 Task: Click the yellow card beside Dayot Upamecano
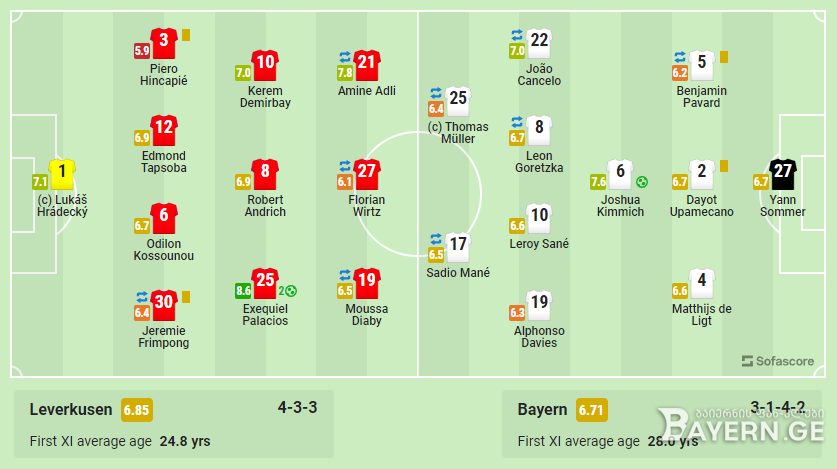tap(724, 166)
